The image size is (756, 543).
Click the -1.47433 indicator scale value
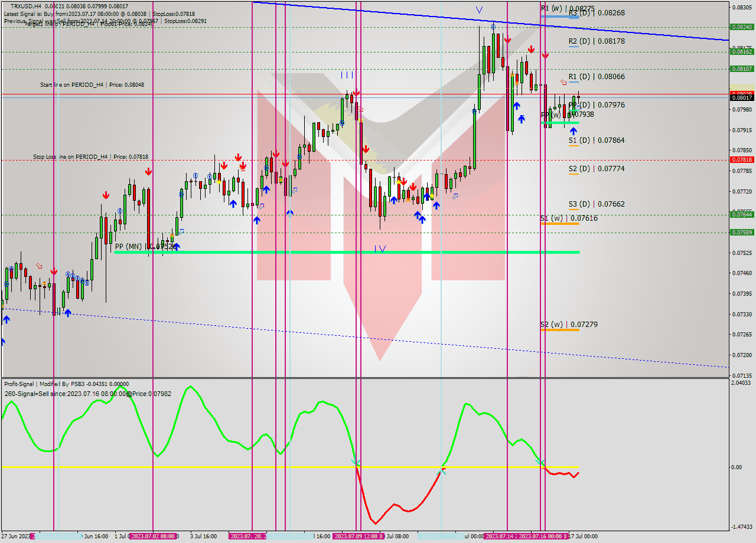click(x=742, y=527)
